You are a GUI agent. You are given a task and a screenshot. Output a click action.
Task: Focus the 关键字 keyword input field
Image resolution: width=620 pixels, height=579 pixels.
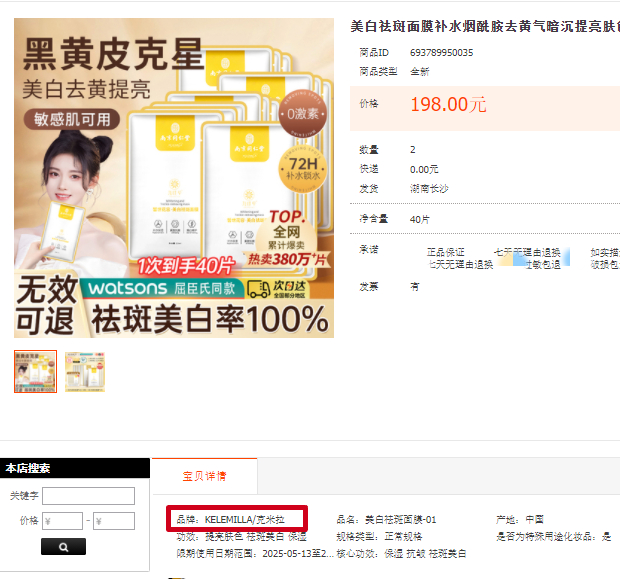(89, 496)
